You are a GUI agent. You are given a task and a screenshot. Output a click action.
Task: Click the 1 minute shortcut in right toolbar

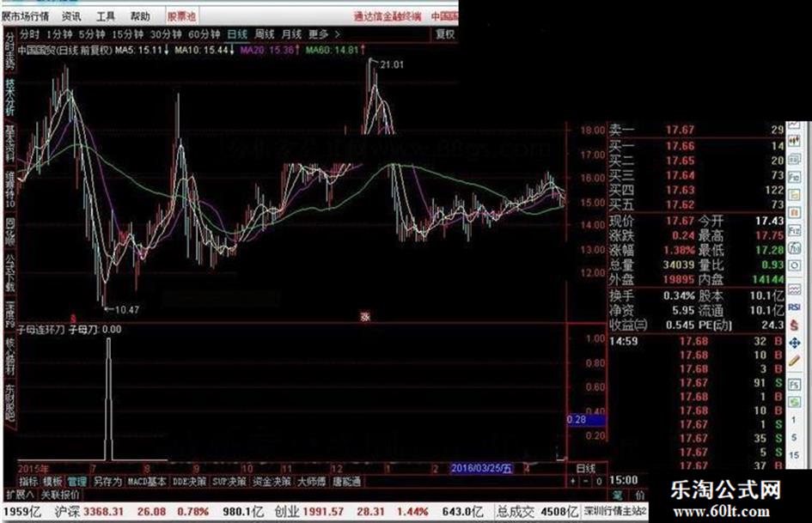(793, 421)
